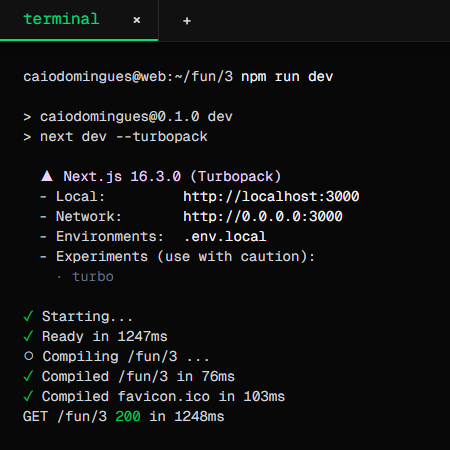Click the 'Compiled /fun/3 in 76ms' text
Image resolution: width=450 pixels, height=450 pixels.
(138, 377)
